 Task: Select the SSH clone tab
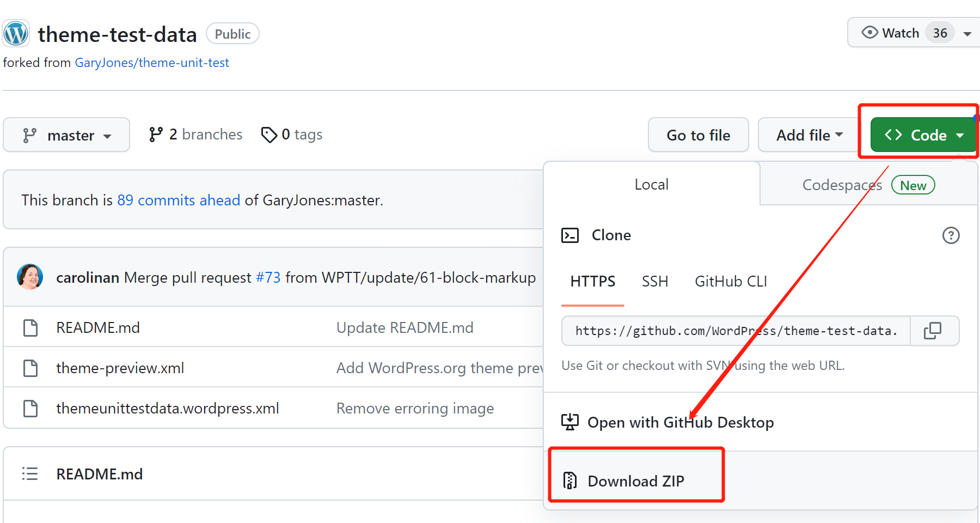655,281
